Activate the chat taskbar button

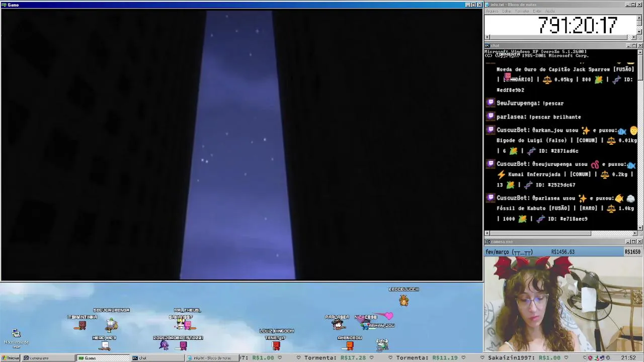point(157,358)
